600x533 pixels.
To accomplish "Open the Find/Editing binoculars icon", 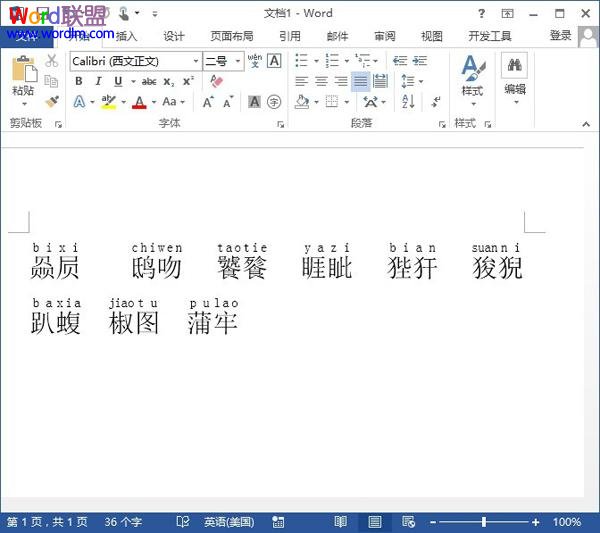I will click(x=514, y=67).
